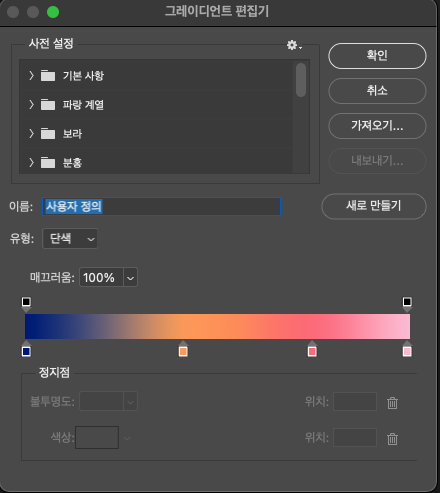The height and width of the screenshot is (493, 440).
Task: Select the 기본 사항 folder icon
Action: (x=48, y=76)
